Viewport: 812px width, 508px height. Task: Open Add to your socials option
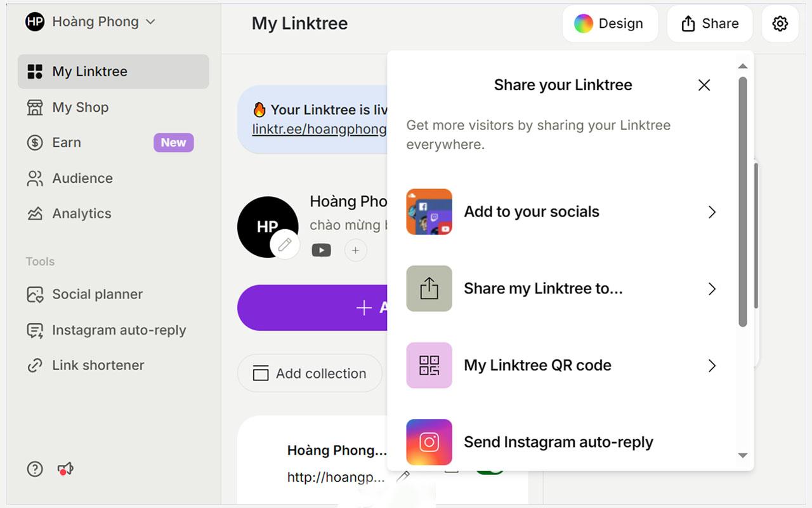point(562,212)
